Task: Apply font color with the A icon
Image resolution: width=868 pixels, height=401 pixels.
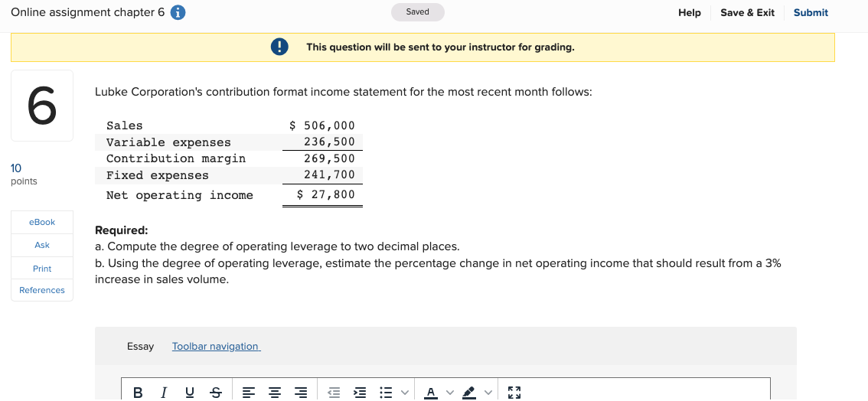Action: pos(430,393)
